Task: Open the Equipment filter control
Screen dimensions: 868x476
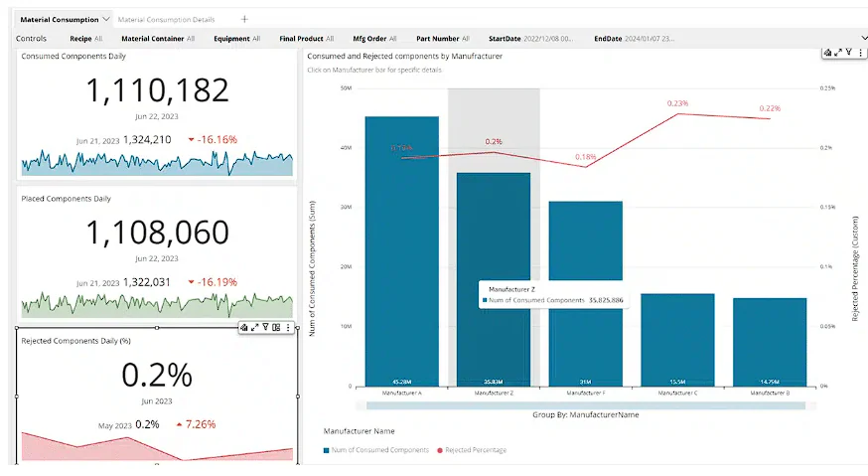Action: point(237,39)
